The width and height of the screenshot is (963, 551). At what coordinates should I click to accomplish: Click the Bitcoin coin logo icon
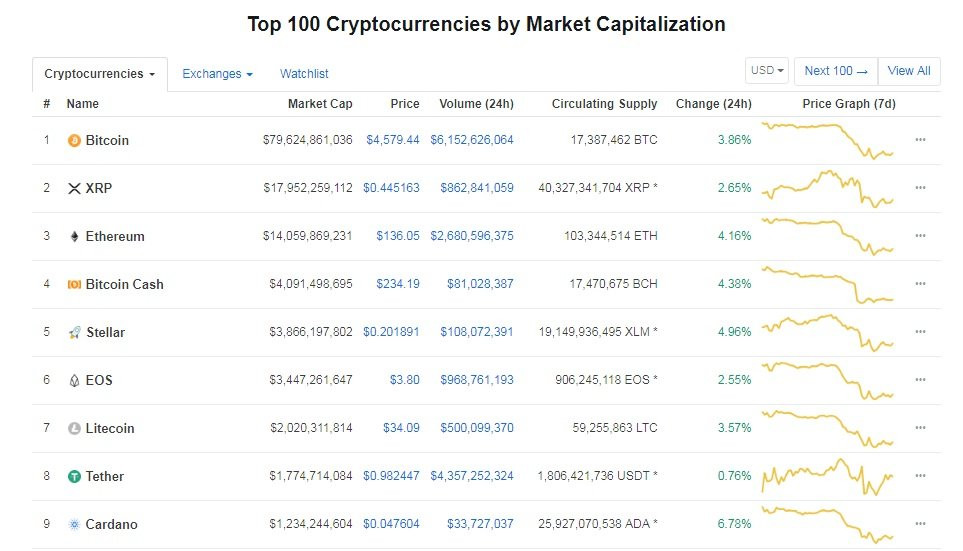click(x=73, y=141)
